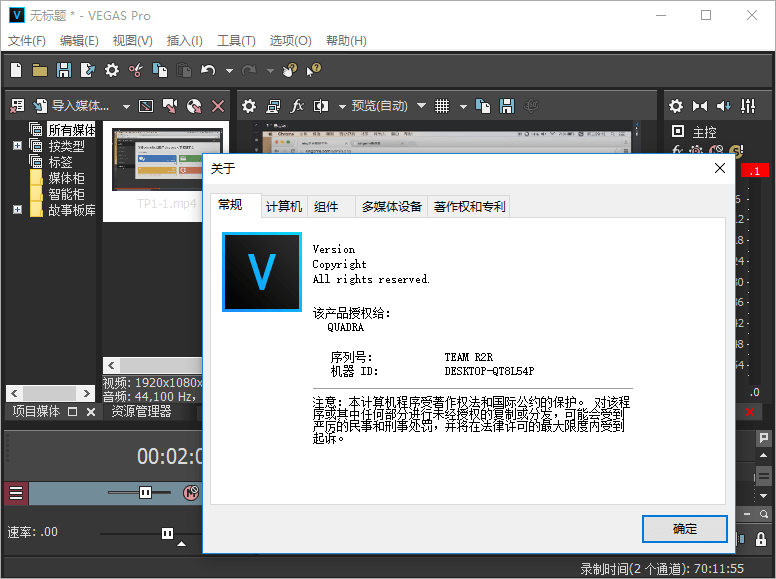Adjust the track level slider handle
This screenshot has width=776, height=579.
pos(145,492)
